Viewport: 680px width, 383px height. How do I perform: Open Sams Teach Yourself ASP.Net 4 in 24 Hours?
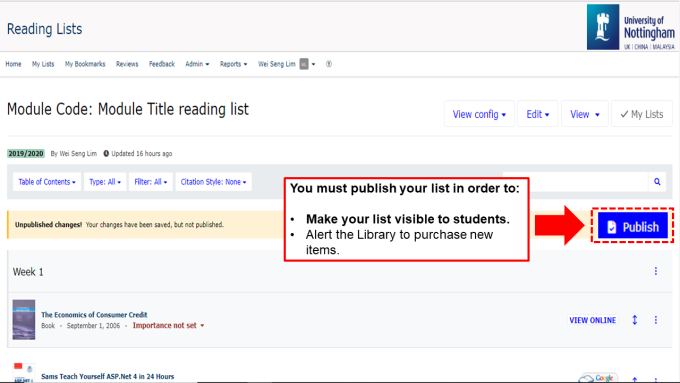pos(108,376)
